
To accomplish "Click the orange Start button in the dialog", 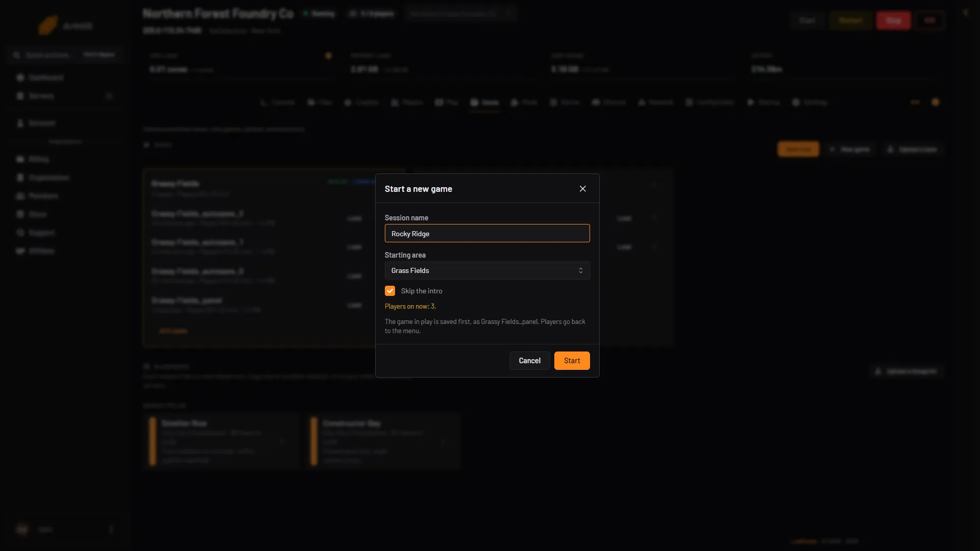I will point(572,361).
